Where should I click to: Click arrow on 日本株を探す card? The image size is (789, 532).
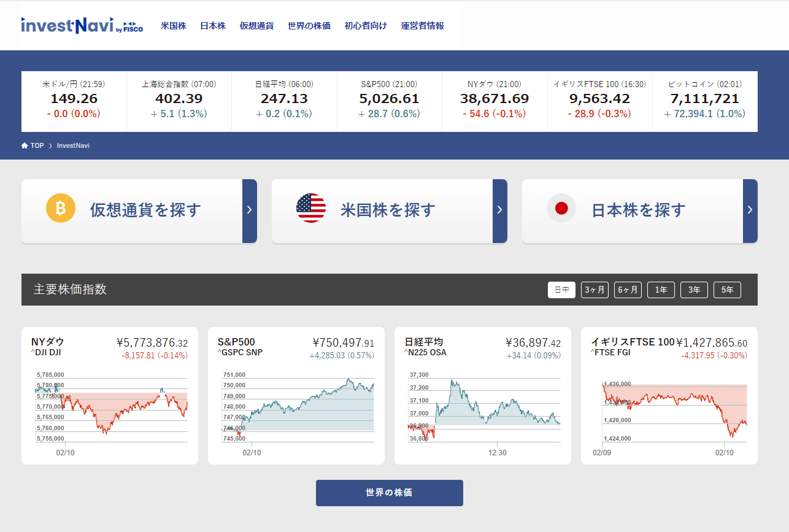click(750, 210)
